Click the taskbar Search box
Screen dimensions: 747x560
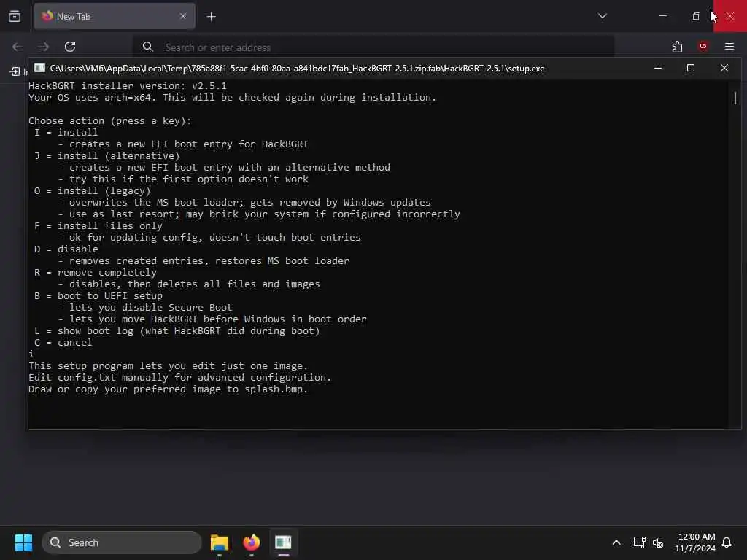pyautogui.click(x=122, y=542)
